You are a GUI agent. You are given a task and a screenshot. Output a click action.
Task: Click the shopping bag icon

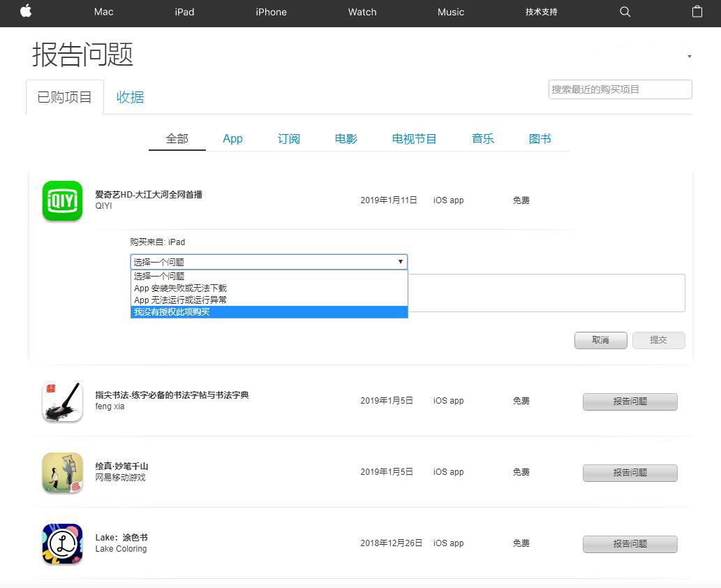coord(697,12)
